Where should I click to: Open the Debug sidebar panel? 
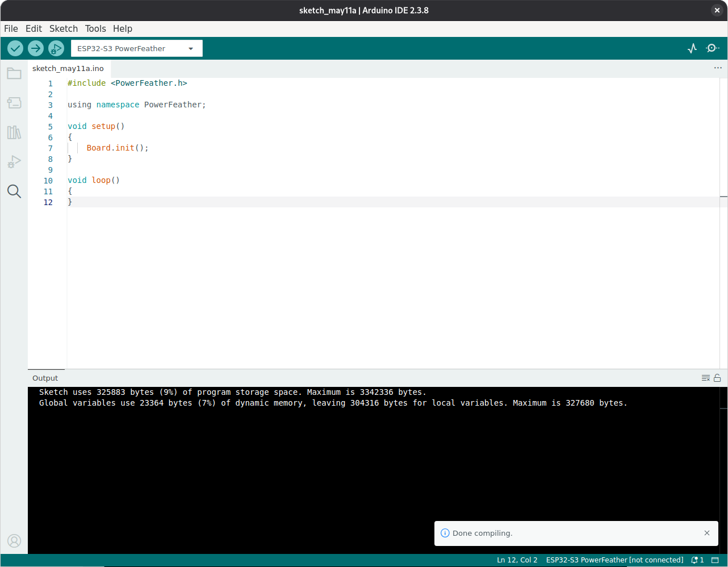14,162
